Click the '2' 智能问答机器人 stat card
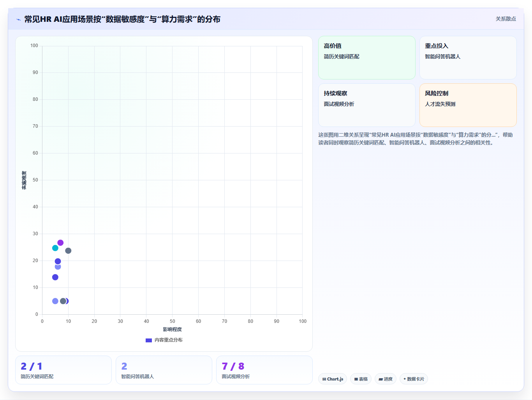This screenshot has height=400, width=532. point(164,370)
